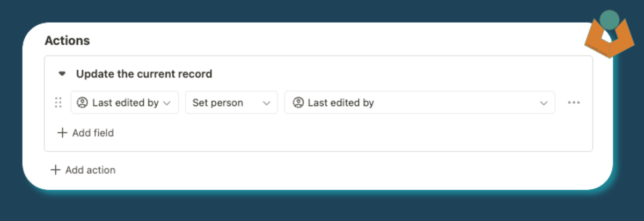Click the person icon in field selector
Viewport: 644px width, 221px height.
click(83, 103)
